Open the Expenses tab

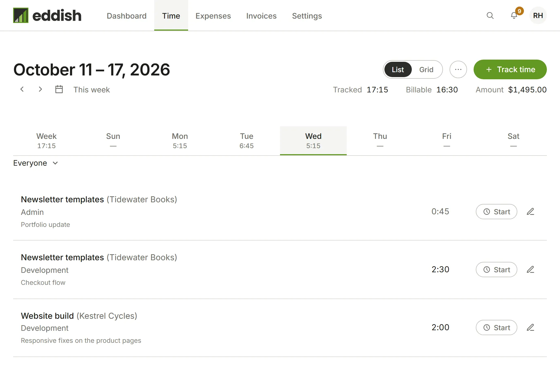pos(213,16)
